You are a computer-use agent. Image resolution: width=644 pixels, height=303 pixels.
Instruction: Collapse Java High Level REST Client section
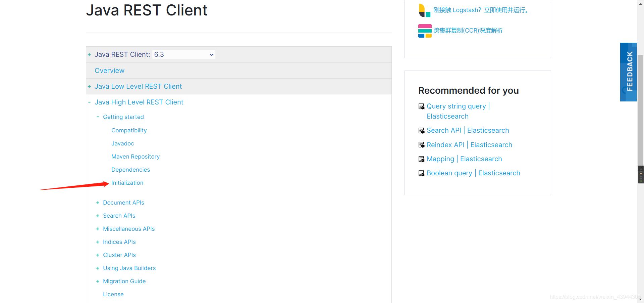coord(90,102)
